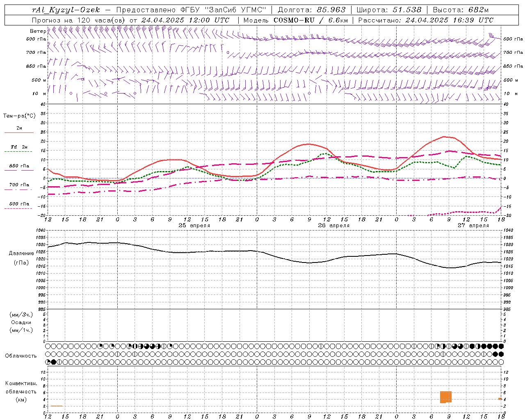Click the 'Долгота: 85.963' longitude value

point(312,10)
